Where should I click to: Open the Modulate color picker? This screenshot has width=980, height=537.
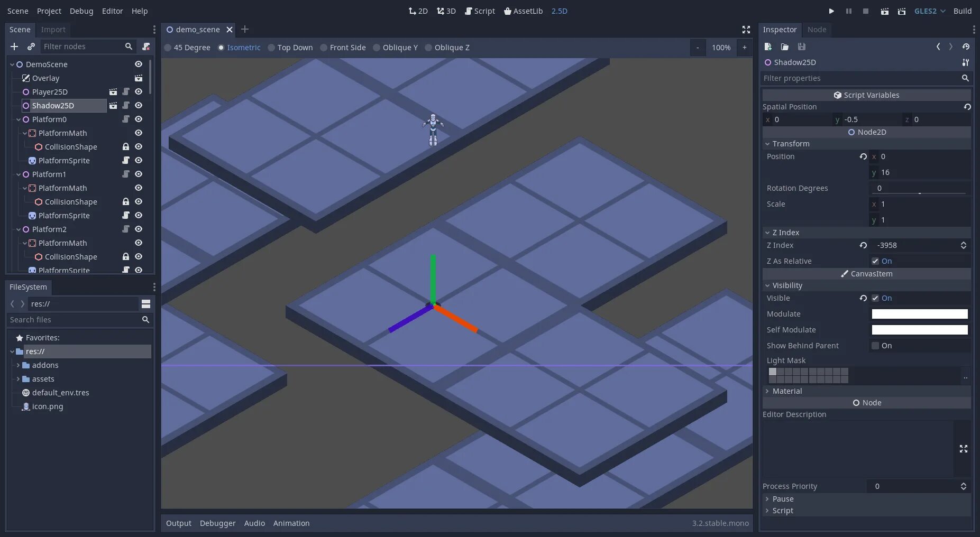point(919,314)
